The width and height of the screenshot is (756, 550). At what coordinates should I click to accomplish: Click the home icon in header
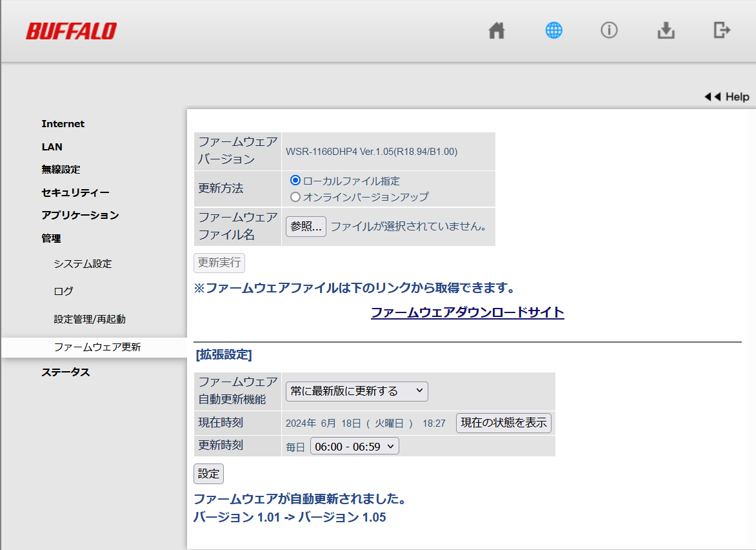[496, 30]
